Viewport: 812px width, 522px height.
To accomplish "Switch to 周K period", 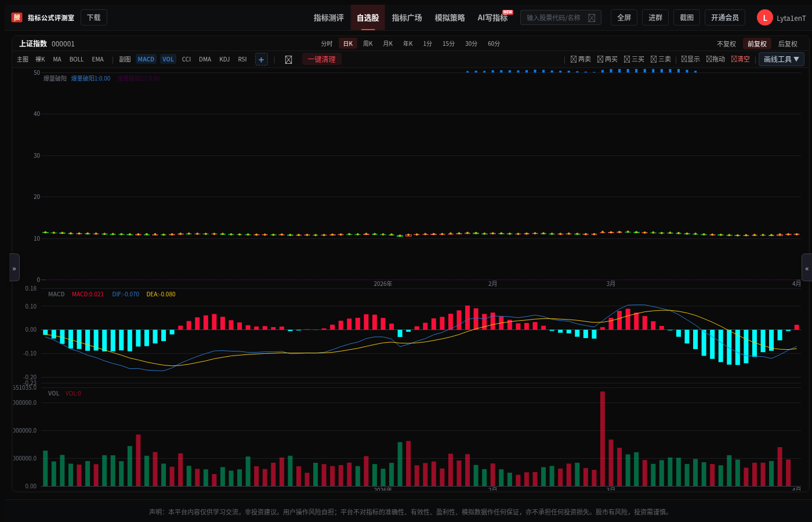I will [368, 43].
